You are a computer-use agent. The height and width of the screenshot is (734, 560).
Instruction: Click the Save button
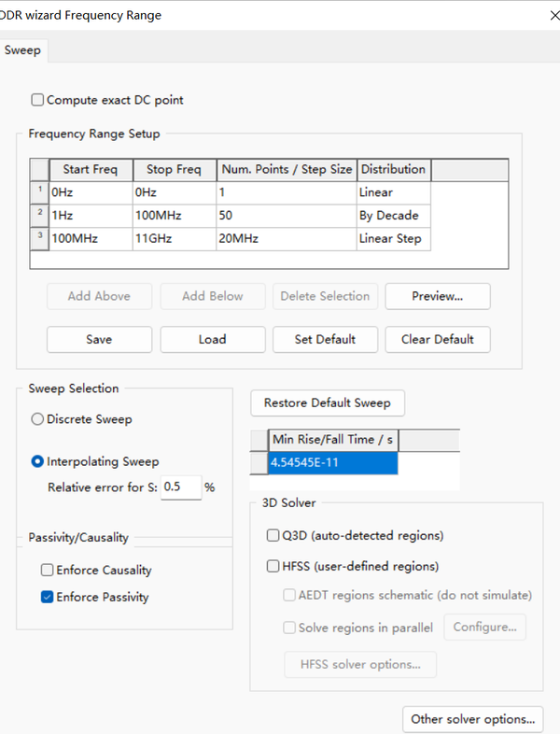(x=99, y=339)
